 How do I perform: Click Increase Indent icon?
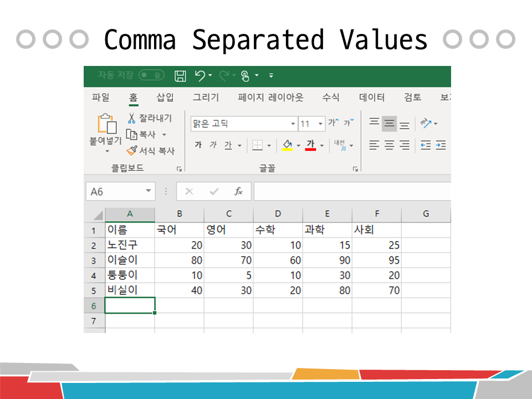click(441, 145)
